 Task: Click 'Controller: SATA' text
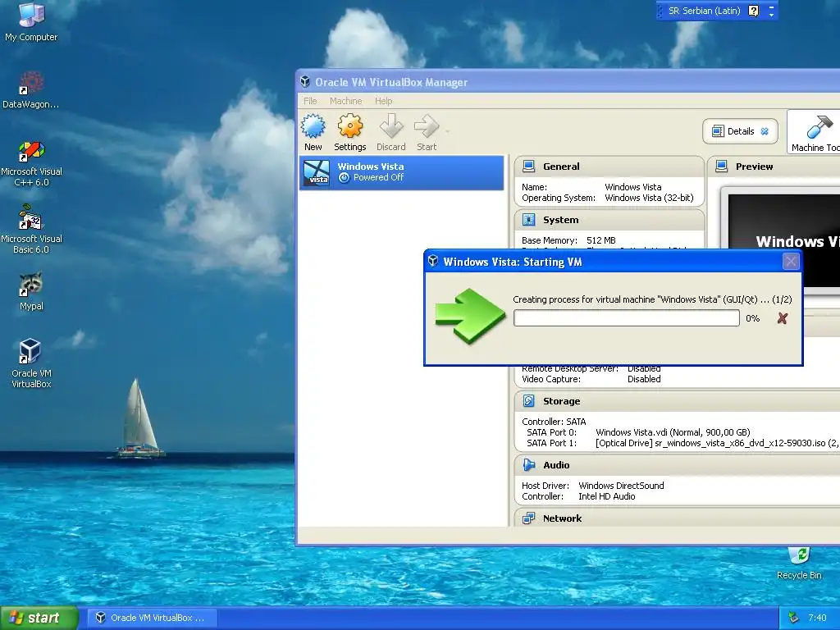point(554,422)
